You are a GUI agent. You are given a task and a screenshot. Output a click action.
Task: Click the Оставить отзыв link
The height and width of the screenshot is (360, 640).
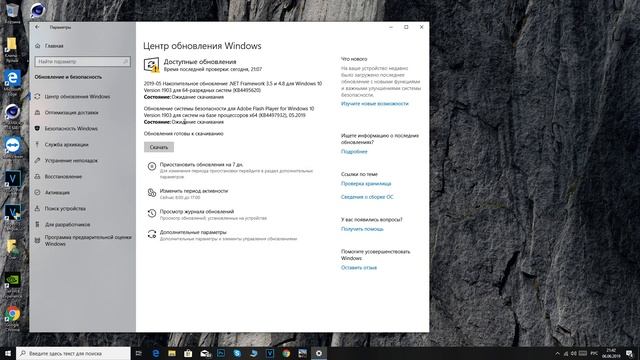click(x=359, y=268)
